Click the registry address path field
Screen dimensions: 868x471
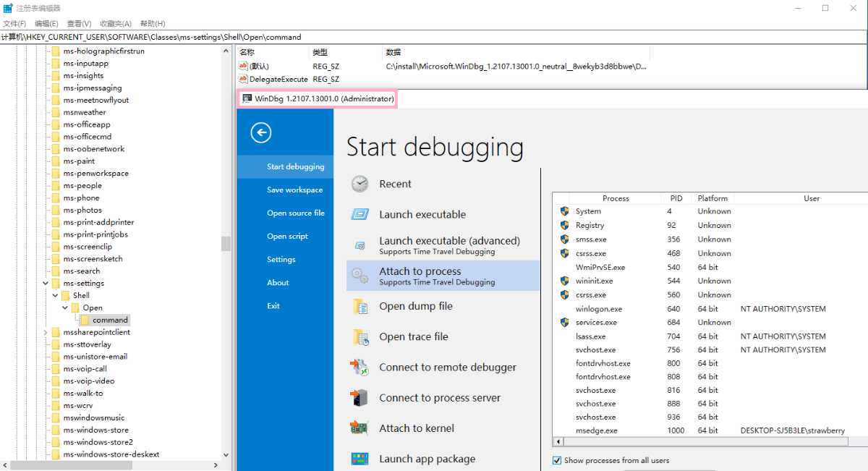coord(434,37)
